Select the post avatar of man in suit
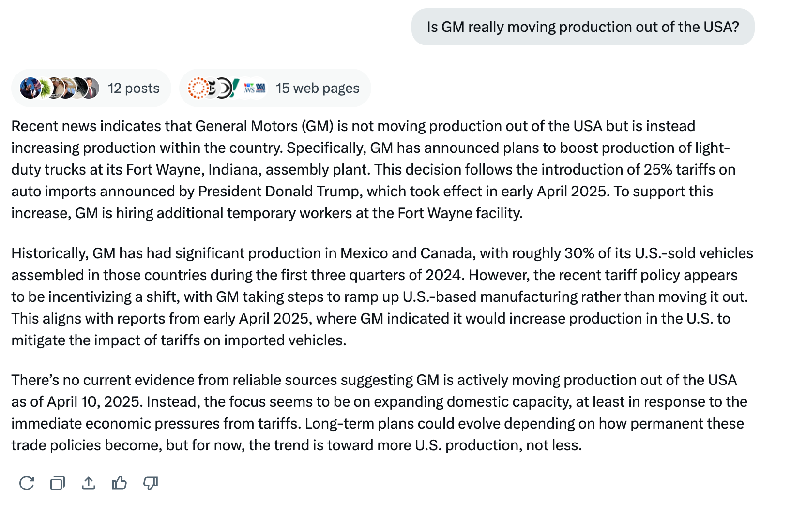This screenshot has width=791, height=532. pyautogui.click(x=91, y=88)
